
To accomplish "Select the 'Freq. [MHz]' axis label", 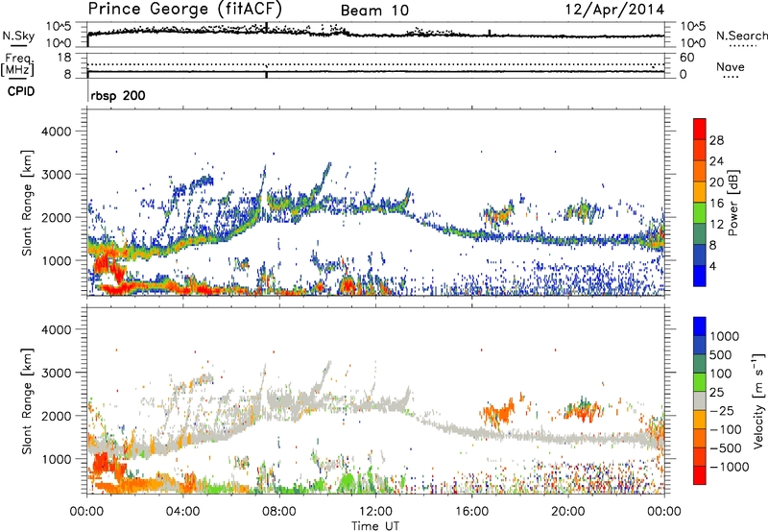I will [17, 65].
